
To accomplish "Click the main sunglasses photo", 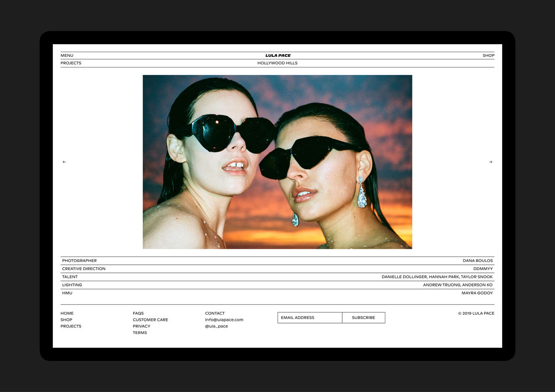I will tap(277, 162).
